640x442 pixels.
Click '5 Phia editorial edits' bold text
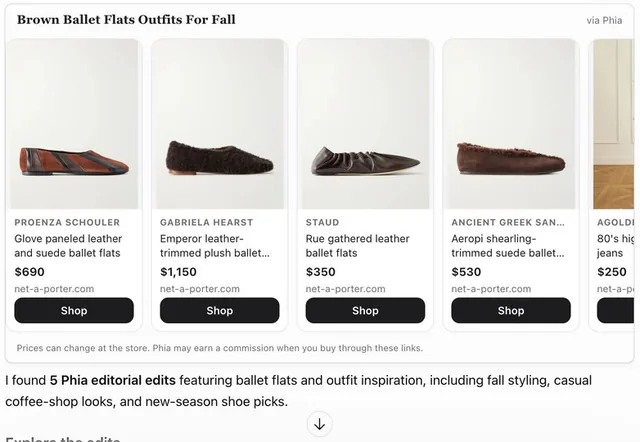pyautogui.click(x=113, y=380)
